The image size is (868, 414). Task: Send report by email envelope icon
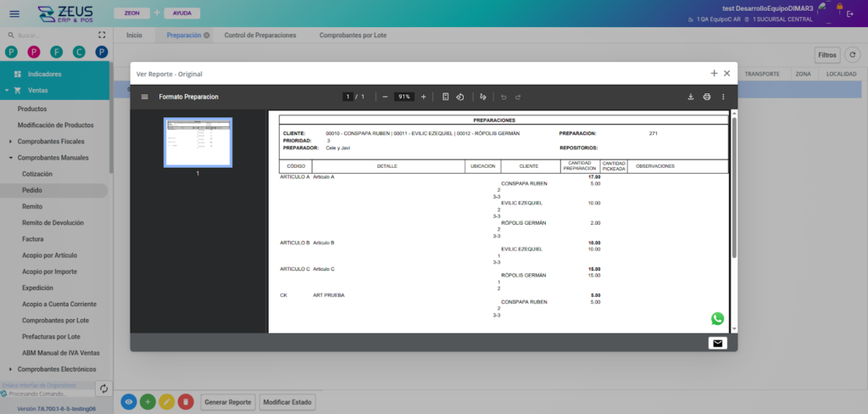(717, 343)
